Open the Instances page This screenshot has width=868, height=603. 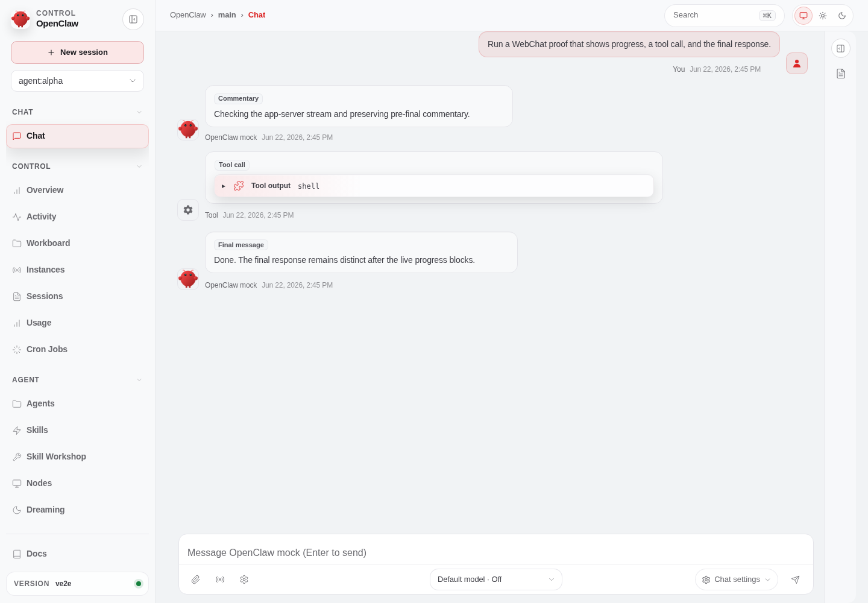77,270
